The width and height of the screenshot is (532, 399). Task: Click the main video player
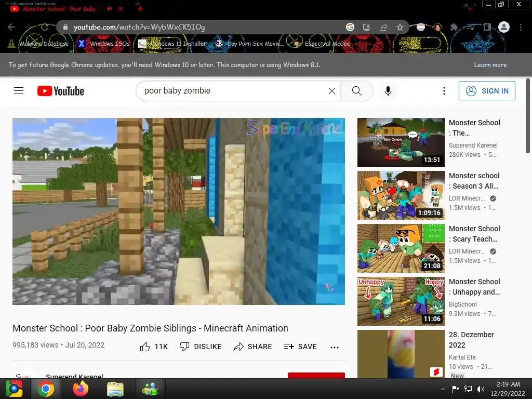click(x=179, y=211)
